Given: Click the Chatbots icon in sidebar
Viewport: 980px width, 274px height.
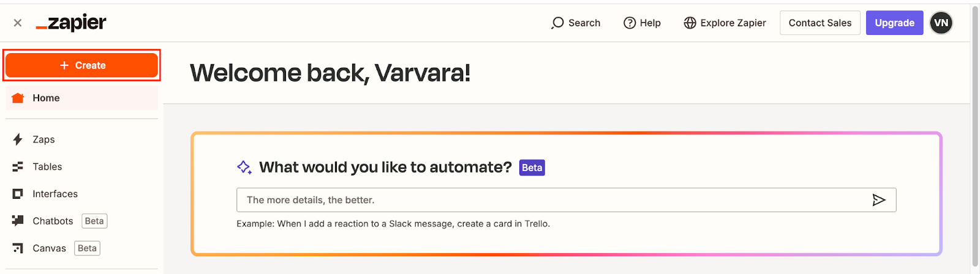Looking at the screenshot, I should [18, 221].
